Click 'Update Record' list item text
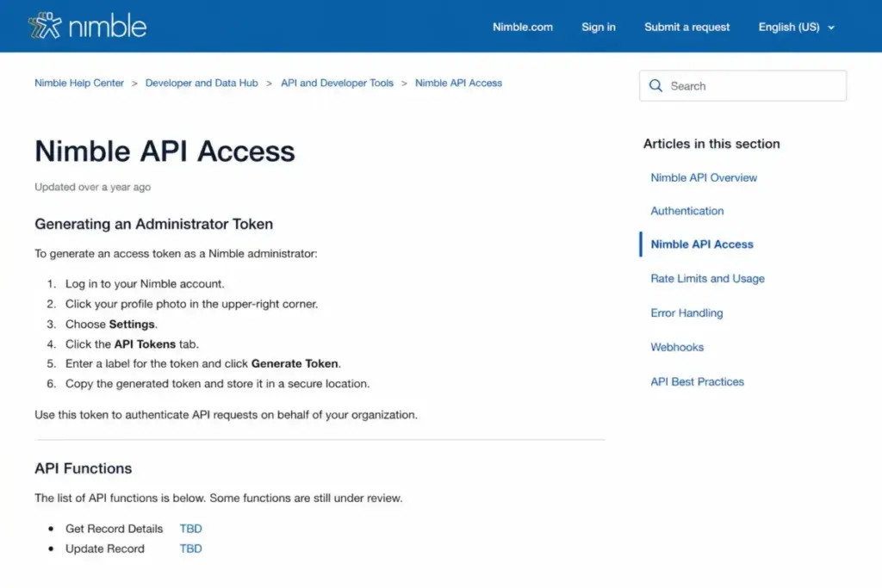Image resolution: width=882 pixels, height=588 pixels. (104, 548)
